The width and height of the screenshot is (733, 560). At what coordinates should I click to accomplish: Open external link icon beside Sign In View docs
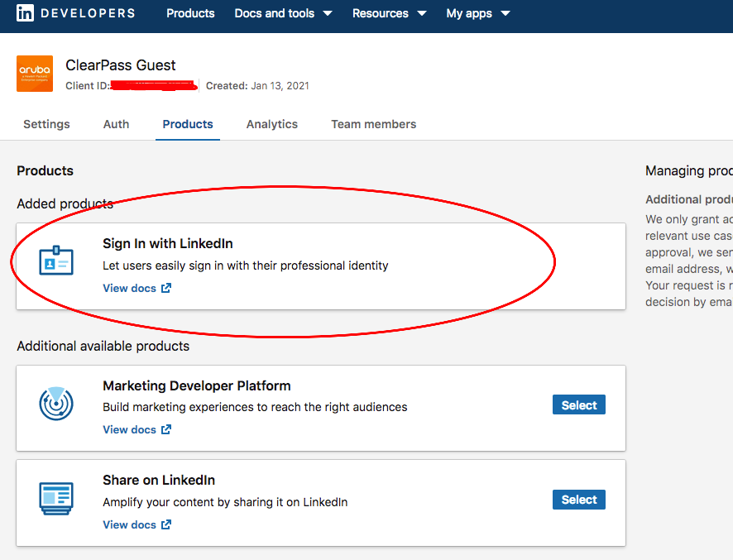[x=166, y=288]
